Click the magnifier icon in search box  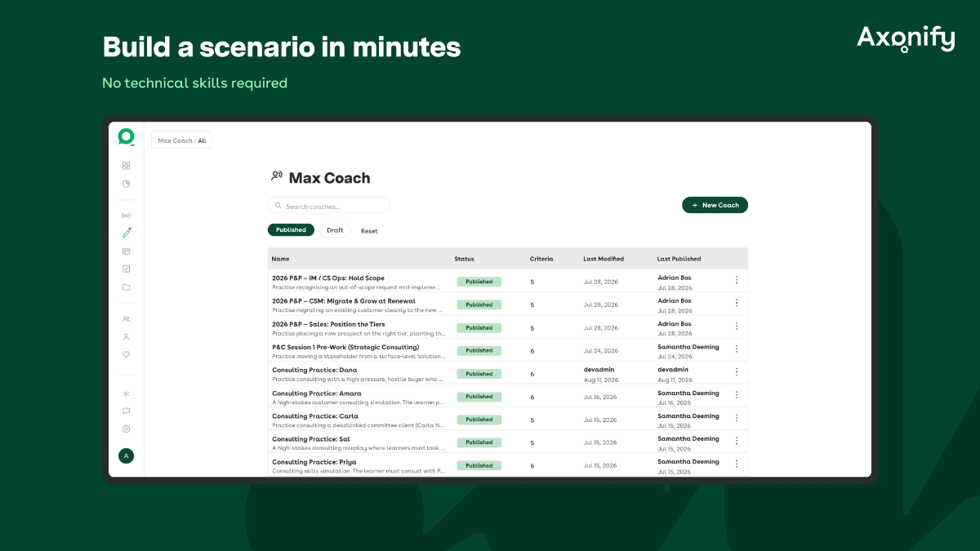(x=278, y=206)
